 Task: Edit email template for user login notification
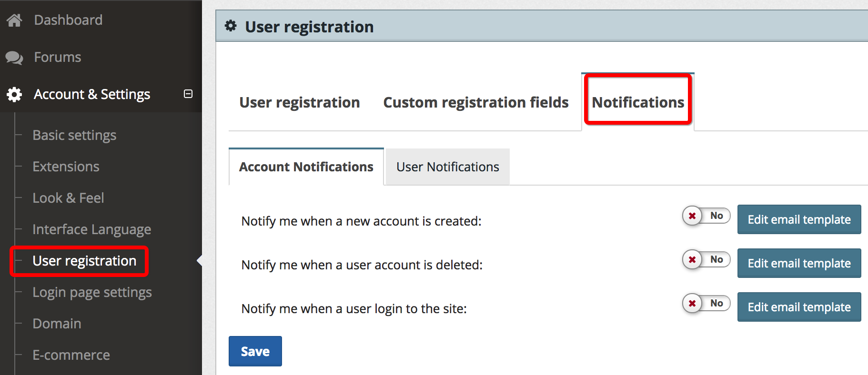pyautogui.click(x=799, y=307)
